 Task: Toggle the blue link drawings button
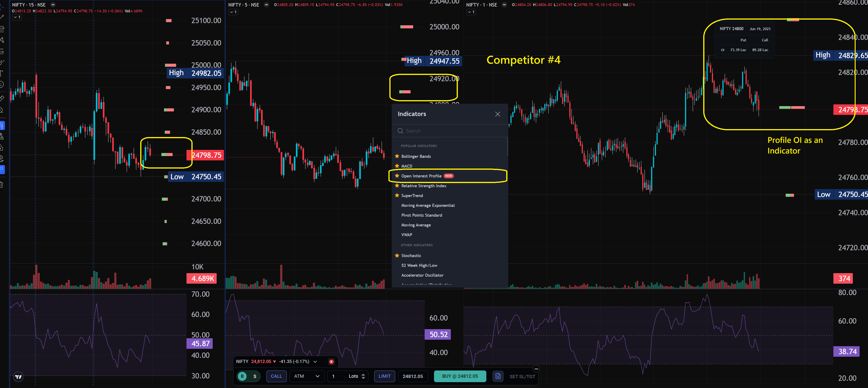point(2,169)
